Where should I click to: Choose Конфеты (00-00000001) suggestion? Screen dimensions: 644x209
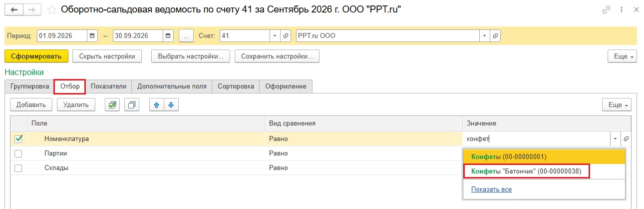click(544, 156)
